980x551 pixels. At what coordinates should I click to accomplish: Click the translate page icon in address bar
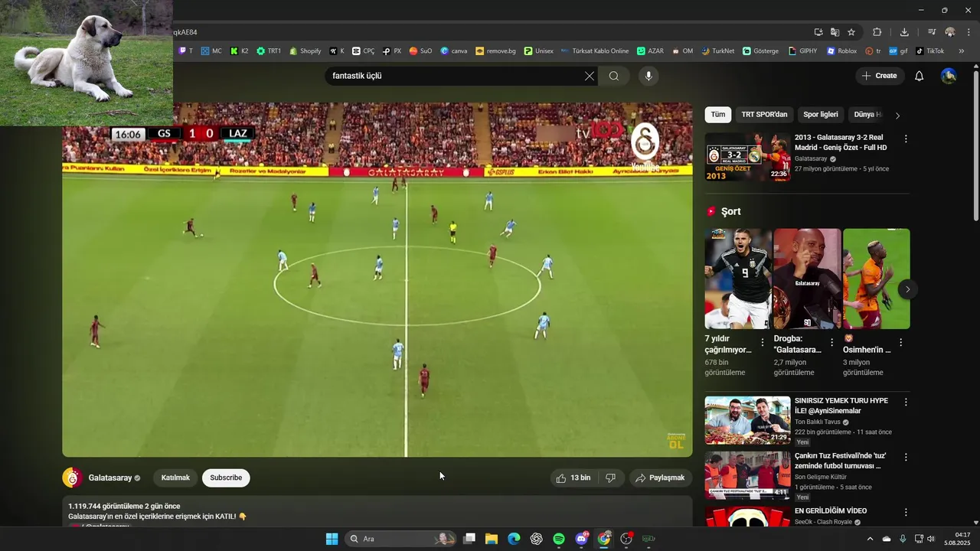[x=835, y=32]
